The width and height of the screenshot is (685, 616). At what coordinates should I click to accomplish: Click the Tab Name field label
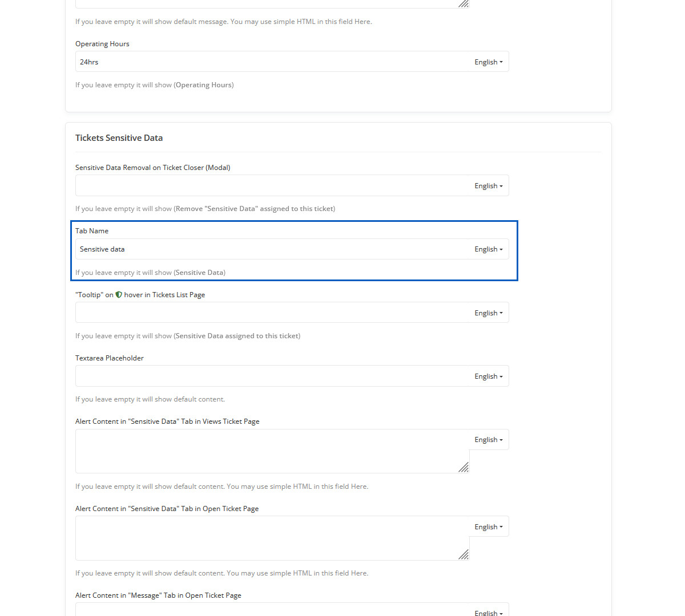pos(92,231)
